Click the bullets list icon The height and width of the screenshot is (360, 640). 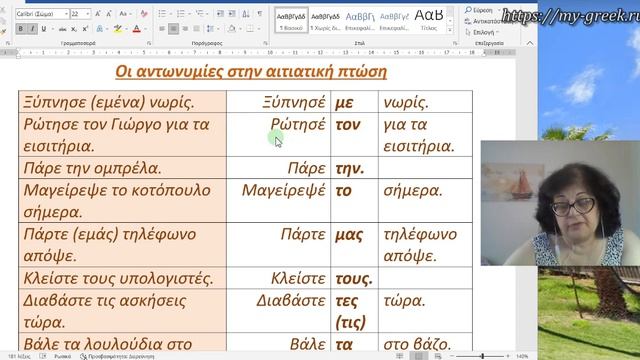162,14
